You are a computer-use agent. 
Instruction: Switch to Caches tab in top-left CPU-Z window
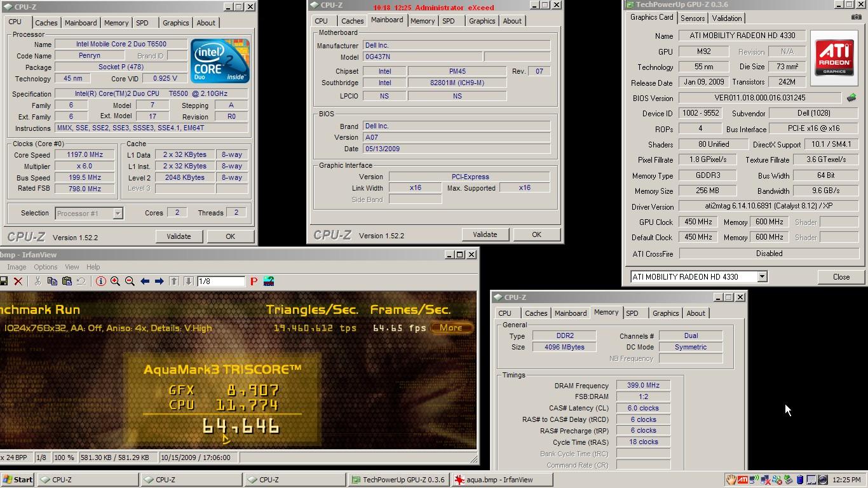pyautogui.click(x=46, y=23)
